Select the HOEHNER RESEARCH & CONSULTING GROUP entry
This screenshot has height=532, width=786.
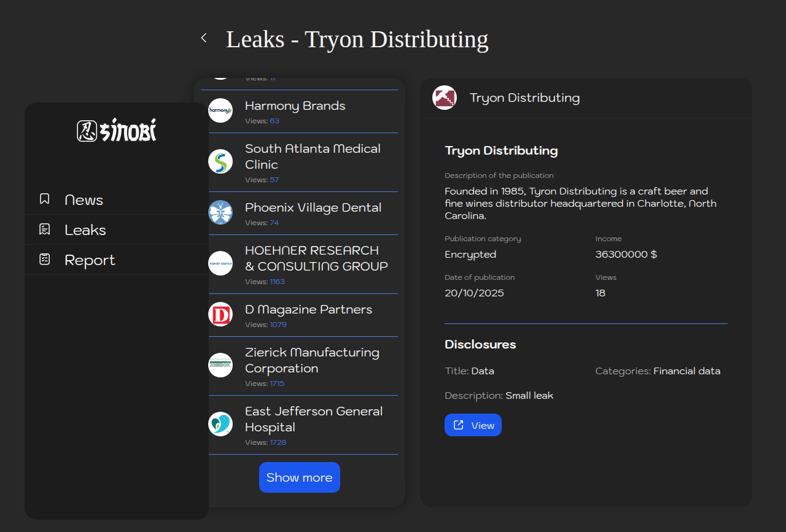click(x=316, y=258)
